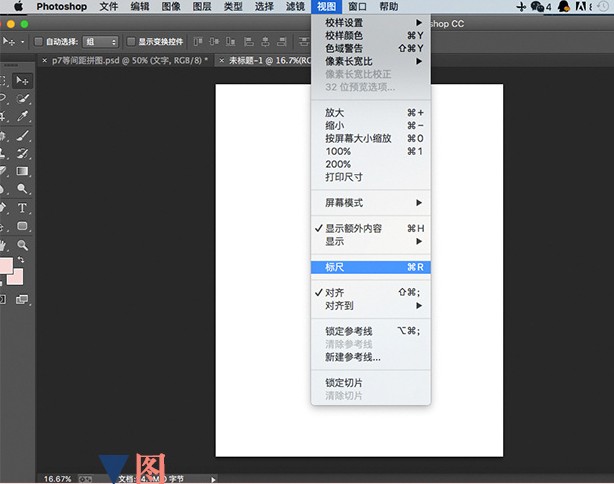The height and width of the screenshot is (484, 614).
Task: Select the Gradient tool
Action: tap(23, 171)
